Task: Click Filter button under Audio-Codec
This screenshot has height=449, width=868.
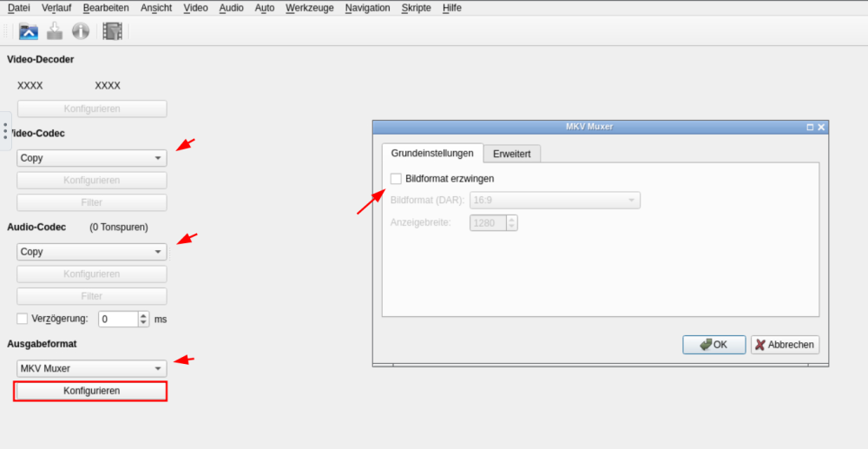Action: click(x=92, y=296)
